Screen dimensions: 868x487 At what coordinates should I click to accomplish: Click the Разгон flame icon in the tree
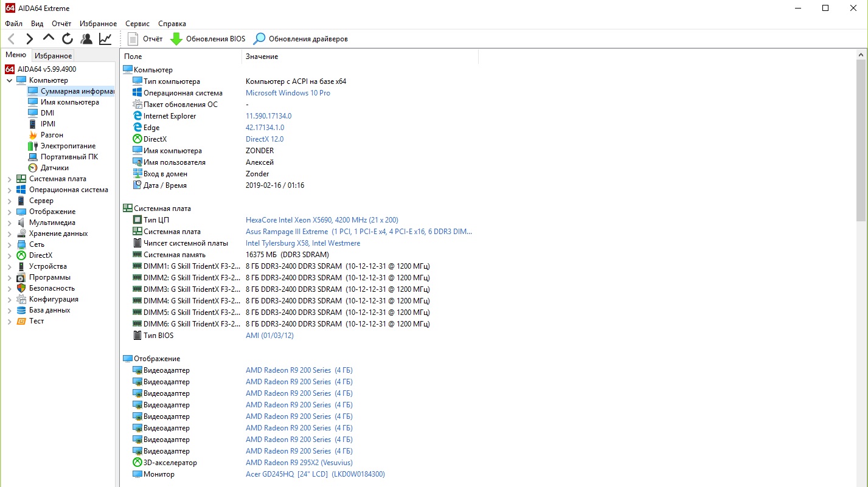click(33, 135)
